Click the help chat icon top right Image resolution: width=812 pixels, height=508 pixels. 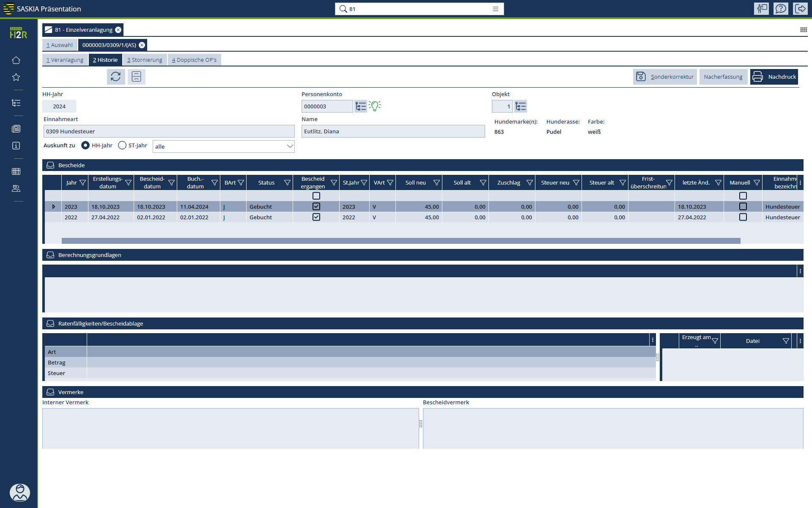click(781, 8)
